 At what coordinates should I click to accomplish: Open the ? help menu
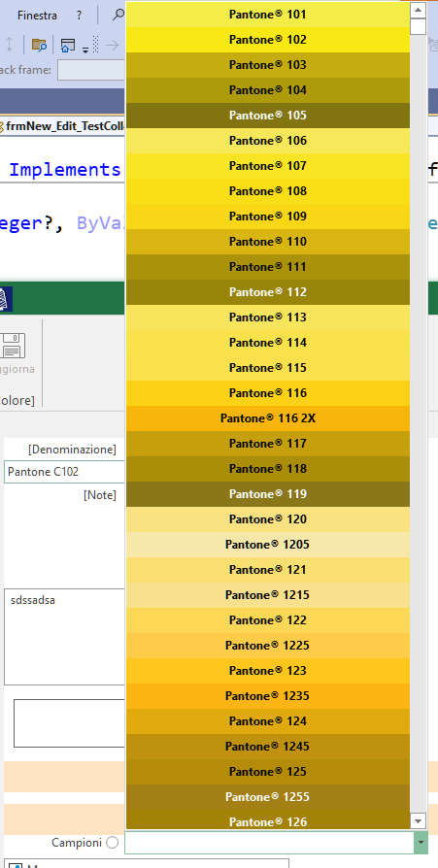click(80, 16)
